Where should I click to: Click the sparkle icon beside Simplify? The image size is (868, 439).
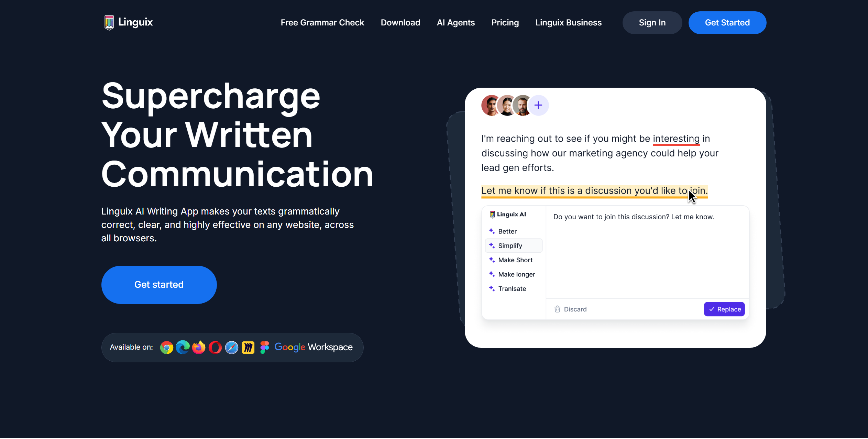tap(492, 245)
